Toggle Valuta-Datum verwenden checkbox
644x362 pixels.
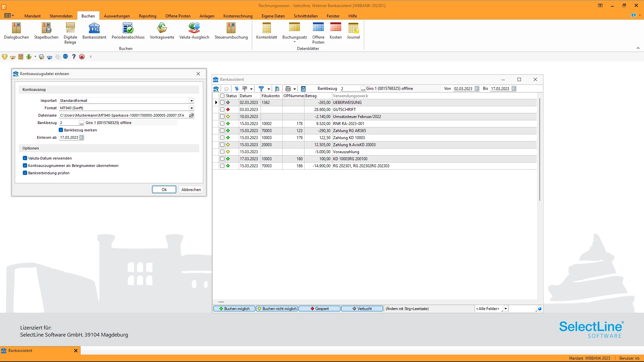(25, 158)
